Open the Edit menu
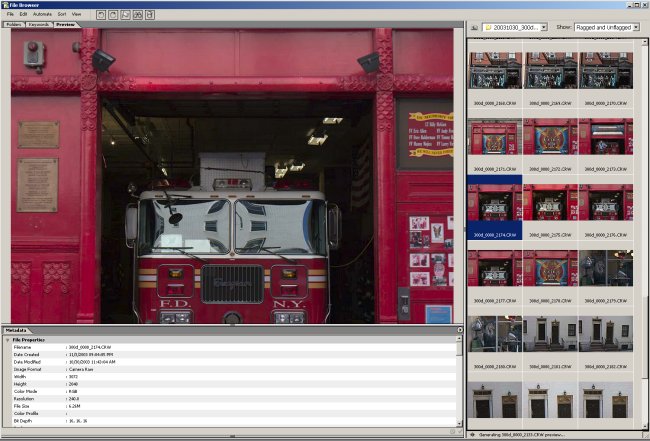Screen dimensions: 650x441 (x=23, y=14)
